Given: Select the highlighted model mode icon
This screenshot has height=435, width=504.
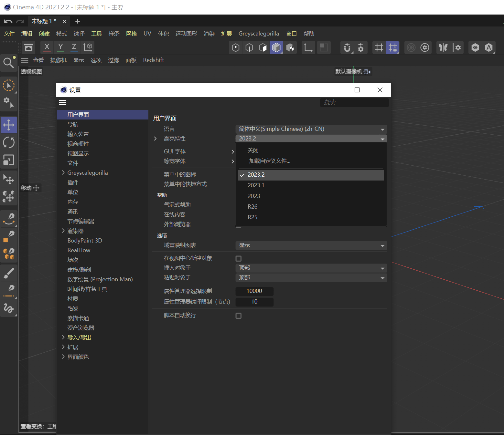Looking at the screenshot, I should tap(276, 48).
